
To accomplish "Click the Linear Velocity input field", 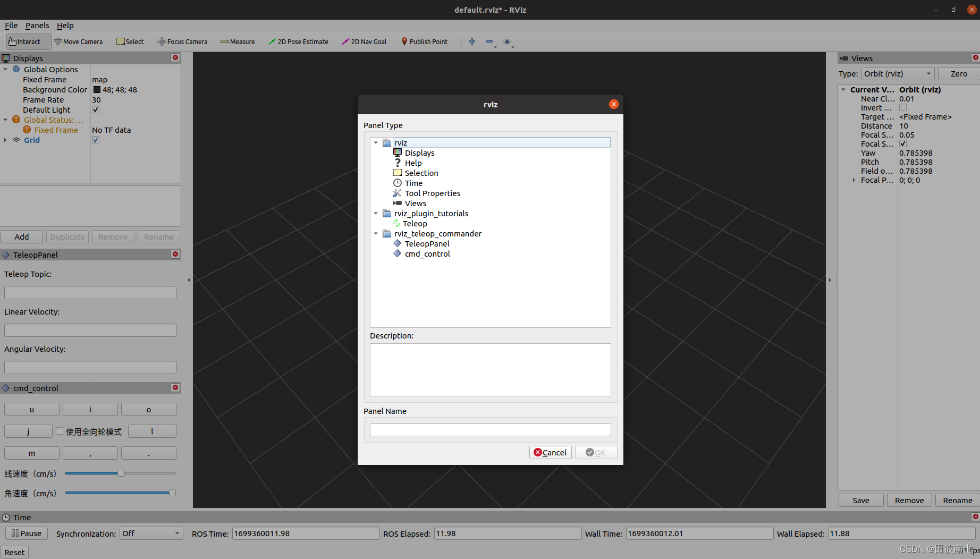I will (x=90, y=330).
